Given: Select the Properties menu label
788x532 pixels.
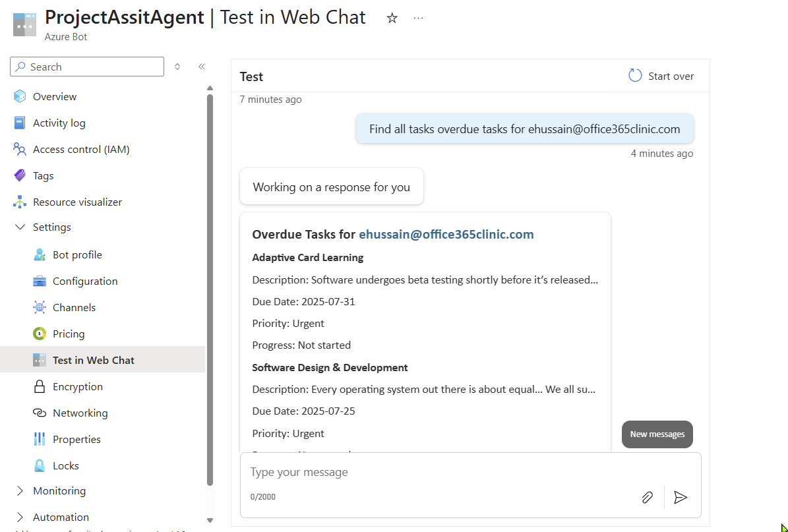Looking at the screenshot, I should (x=76, y=439).
